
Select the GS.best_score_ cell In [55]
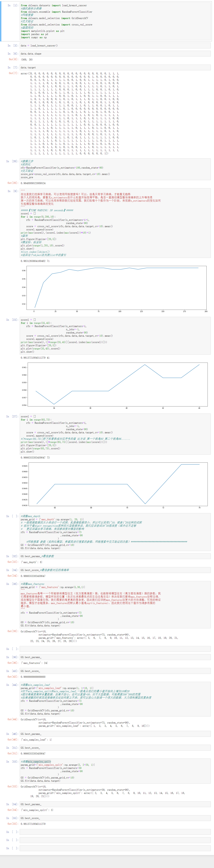(x=115, y=818)
